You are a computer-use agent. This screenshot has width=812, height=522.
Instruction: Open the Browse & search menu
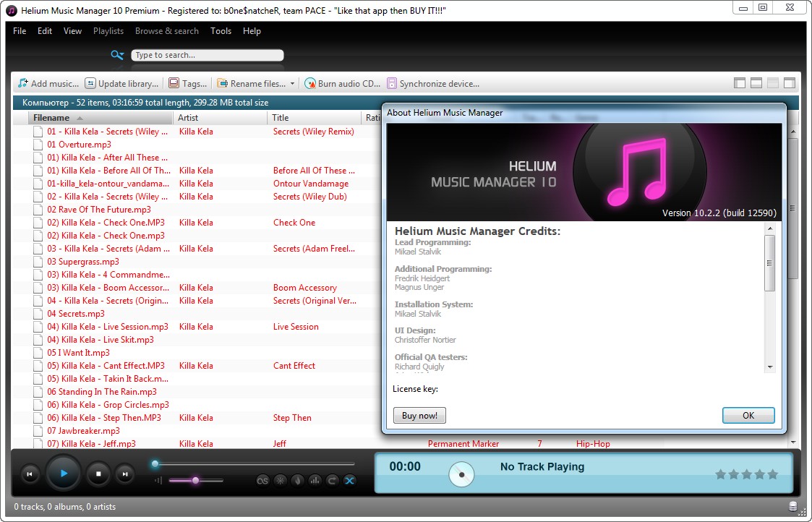pyautogui.click(x=167, y=31)
